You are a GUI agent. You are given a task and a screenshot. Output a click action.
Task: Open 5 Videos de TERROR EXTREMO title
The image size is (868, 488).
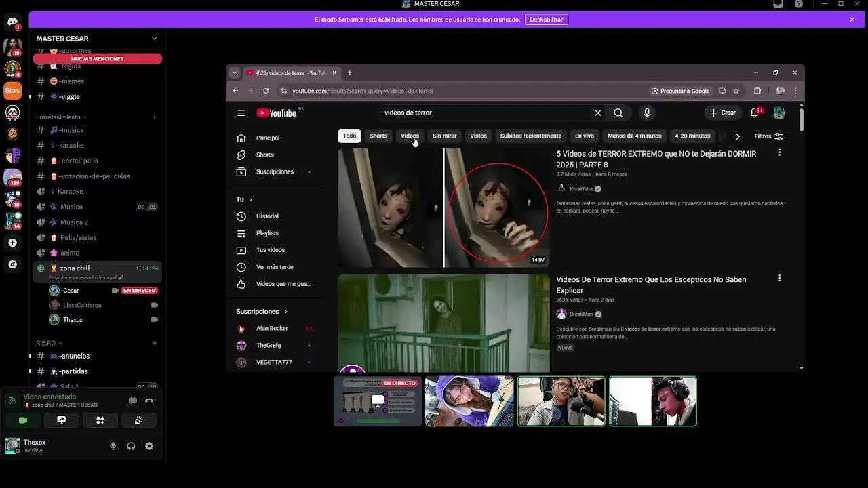click(x=656, y=159)
